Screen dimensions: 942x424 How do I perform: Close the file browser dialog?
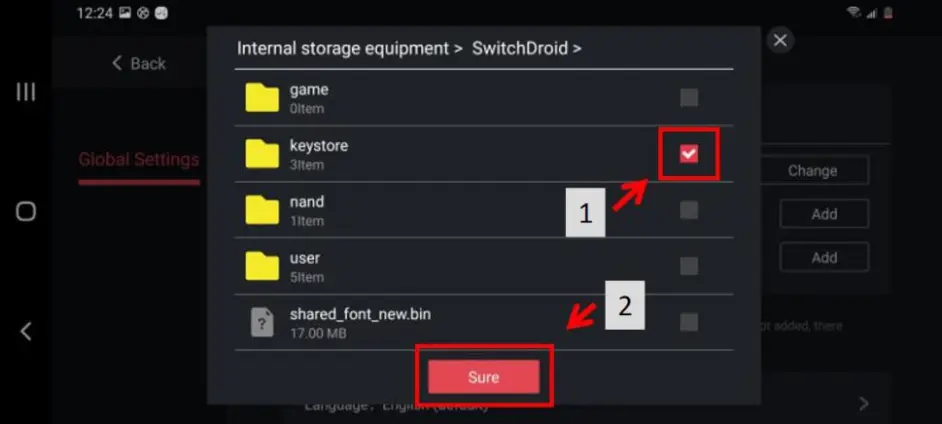(780, 41)
